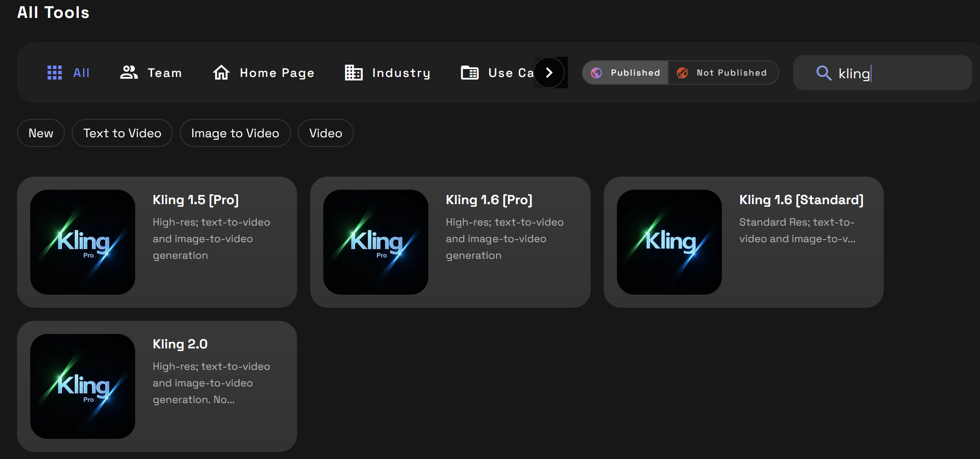Open the Home Page category
The width and height of the screenshot is (980, 459).
[x=263, y=73]
